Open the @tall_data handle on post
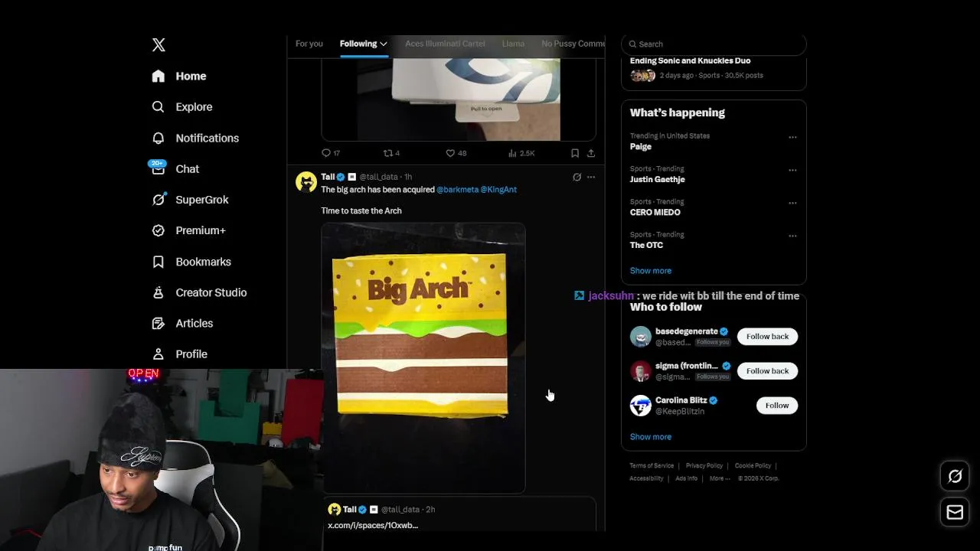Viewport: 980px width, 551px height. pyautogui.click(x=378, y=177)
